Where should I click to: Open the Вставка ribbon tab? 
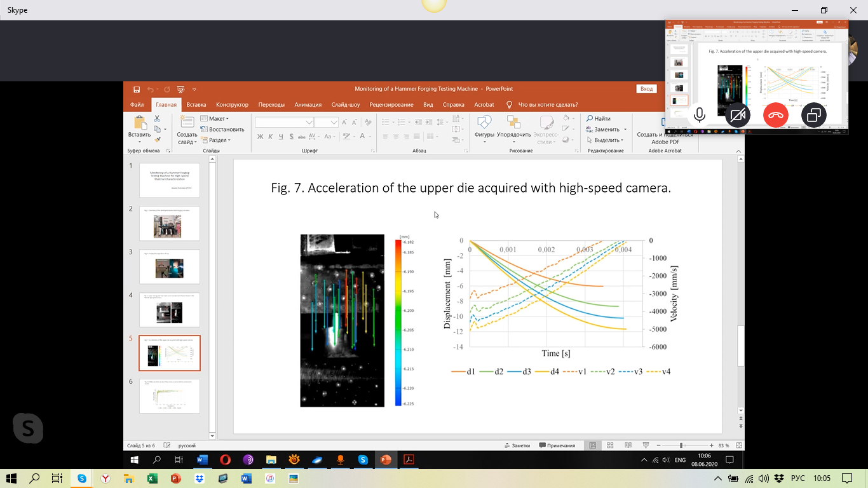pyautogui.click(x=196, y=105)
